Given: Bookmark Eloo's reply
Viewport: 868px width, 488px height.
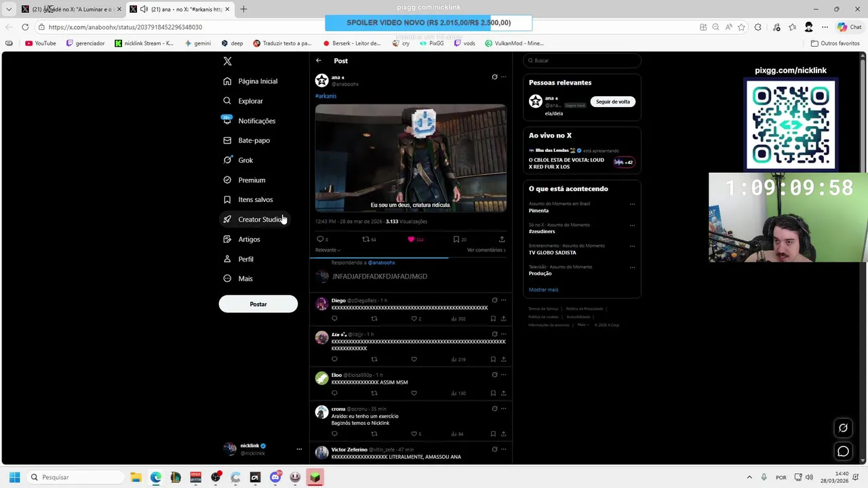Looking at the screenshot, I should [x=493, y=393].
